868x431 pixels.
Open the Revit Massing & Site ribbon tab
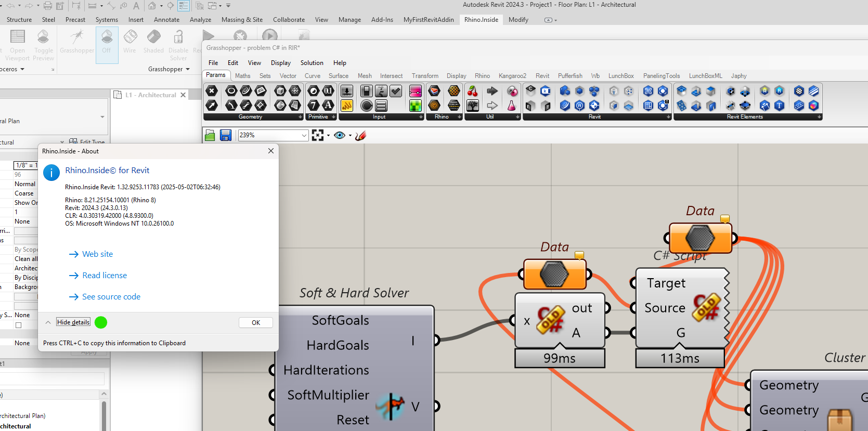tap(242, 20)
